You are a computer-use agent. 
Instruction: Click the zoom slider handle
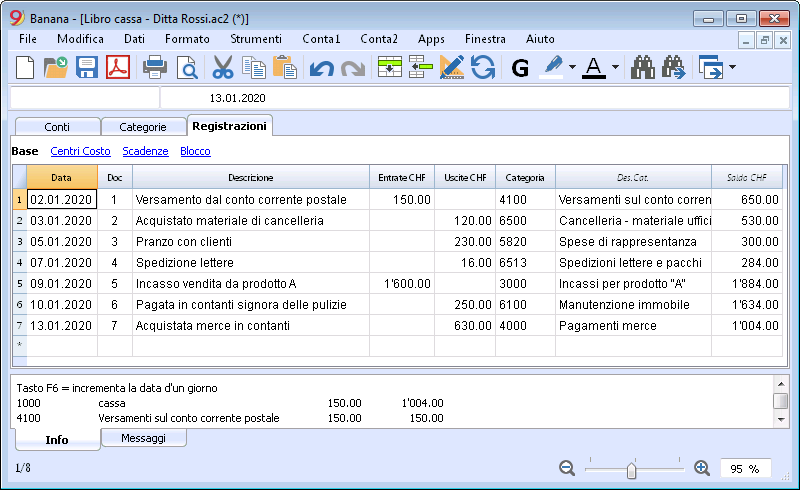632,470
